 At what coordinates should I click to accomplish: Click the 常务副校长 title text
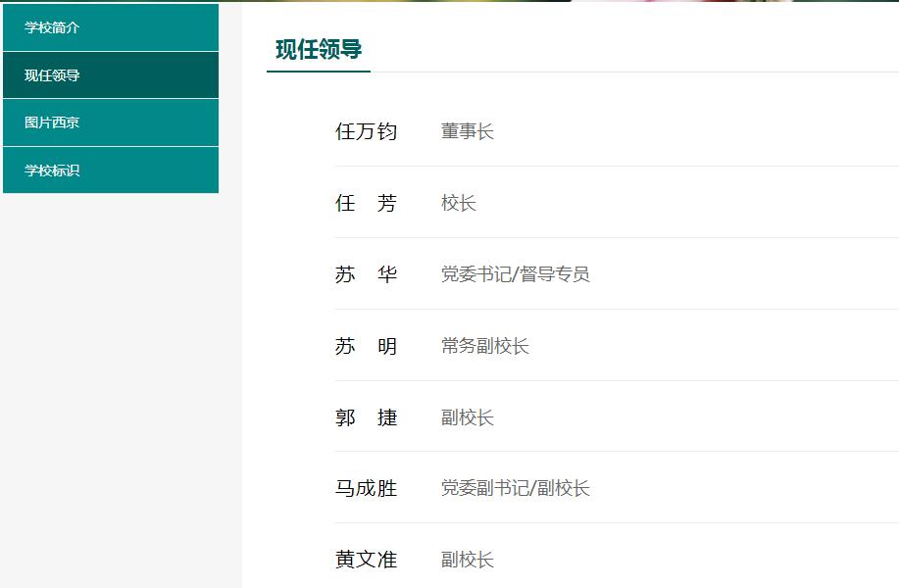(x=484, y=347)
